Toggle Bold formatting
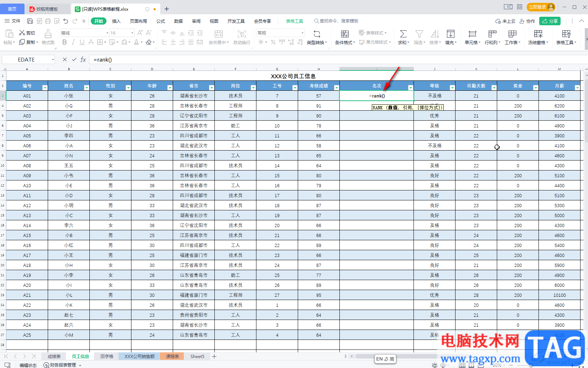 point(64,42)
